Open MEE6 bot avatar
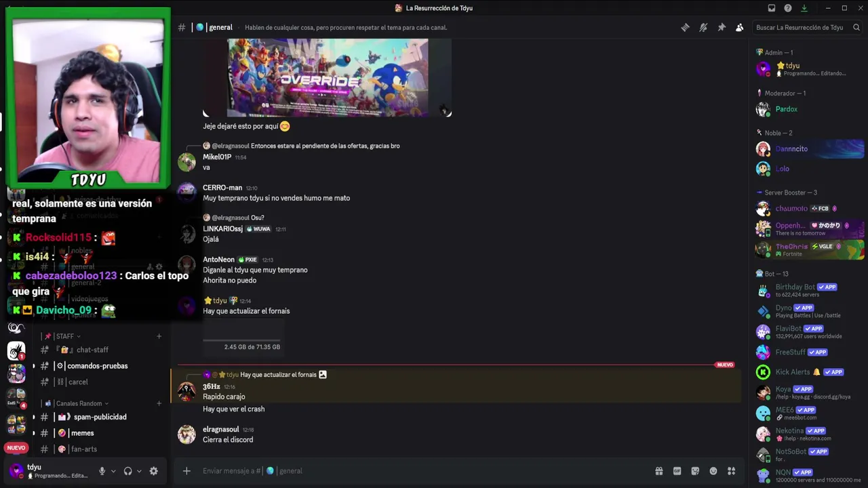 [764, 413]
